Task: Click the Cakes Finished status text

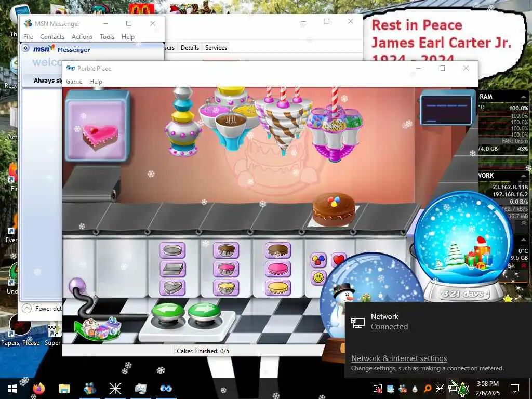Action: point(203,351)
